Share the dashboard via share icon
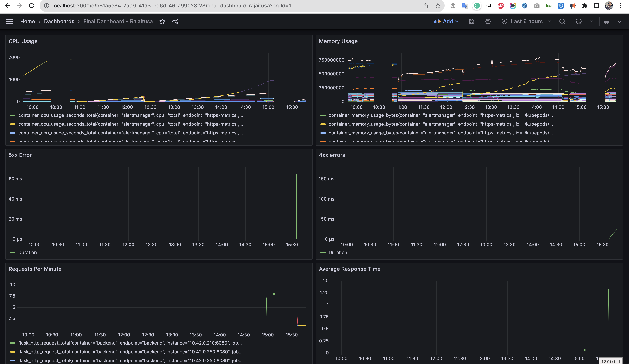 (175, 22)
